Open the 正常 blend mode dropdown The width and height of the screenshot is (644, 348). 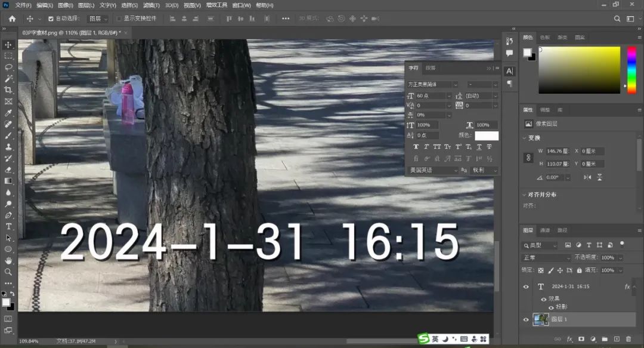pyautogui.click(x=546, y=258)
